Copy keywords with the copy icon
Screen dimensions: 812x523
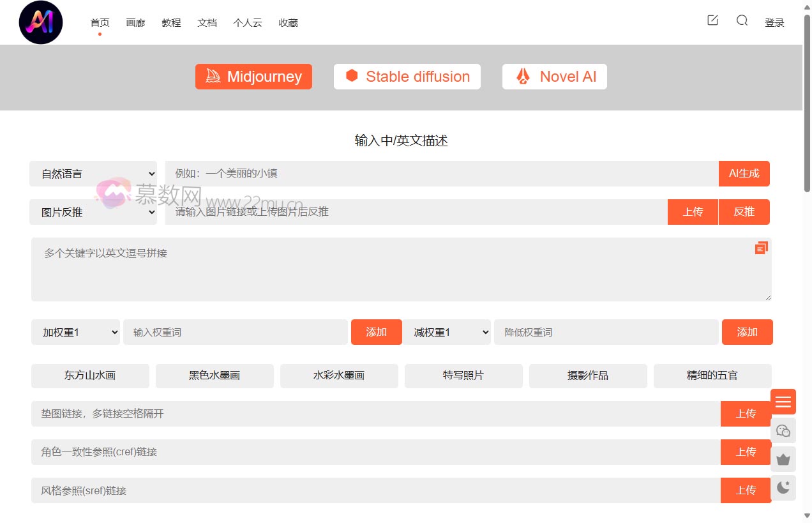[x=761, y=248]
